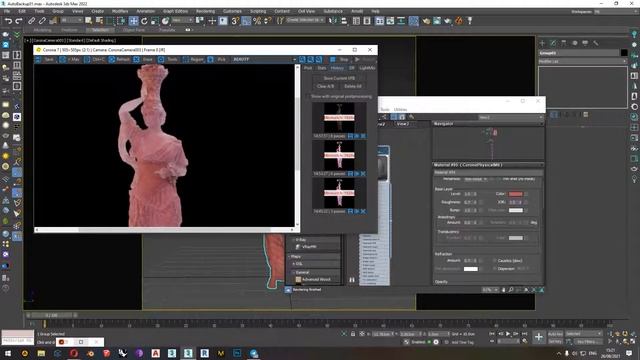Click Erase in Corona frame buffer toolbar
Screen dimensions: 640x360
pos(144,60)
